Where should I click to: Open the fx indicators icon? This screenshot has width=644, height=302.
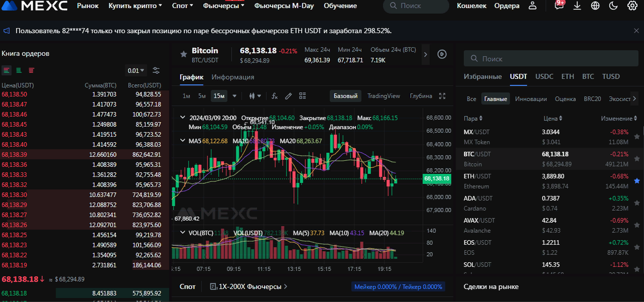274,96
